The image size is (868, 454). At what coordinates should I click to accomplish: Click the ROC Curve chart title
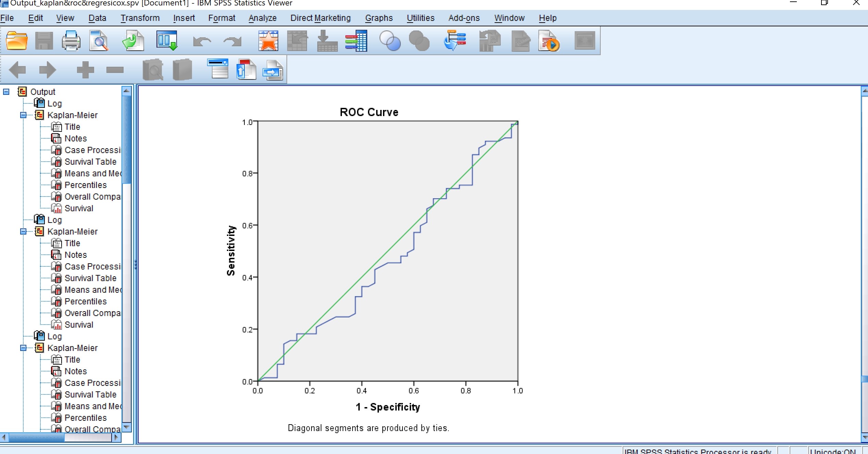click(x=369, y=112)
